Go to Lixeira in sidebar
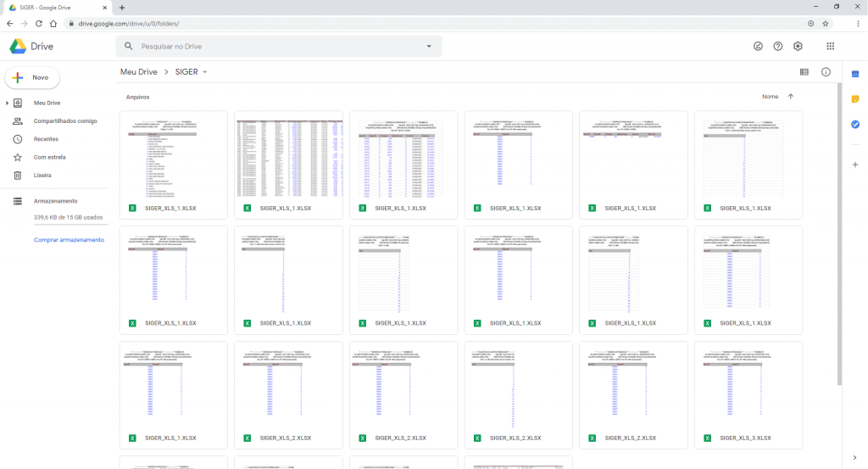The height and width of the screenshot is (469, 868). point(42,176)
